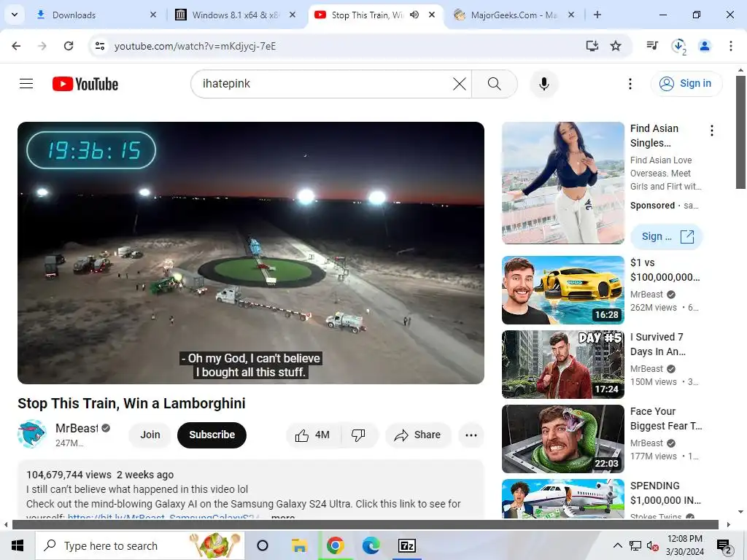Like the video with thumbs up
This screenshot has height=560, width=747.
pos(312,435)
